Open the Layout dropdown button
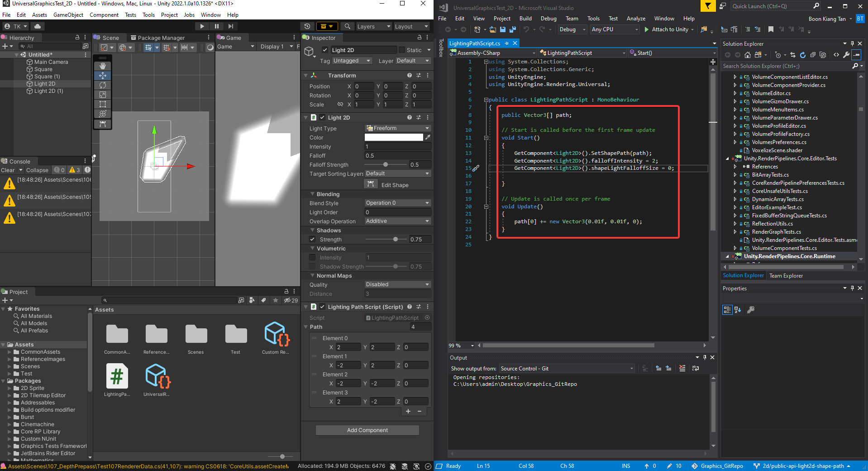This screenshot has width=868, height=471. [x=411, y=26]
